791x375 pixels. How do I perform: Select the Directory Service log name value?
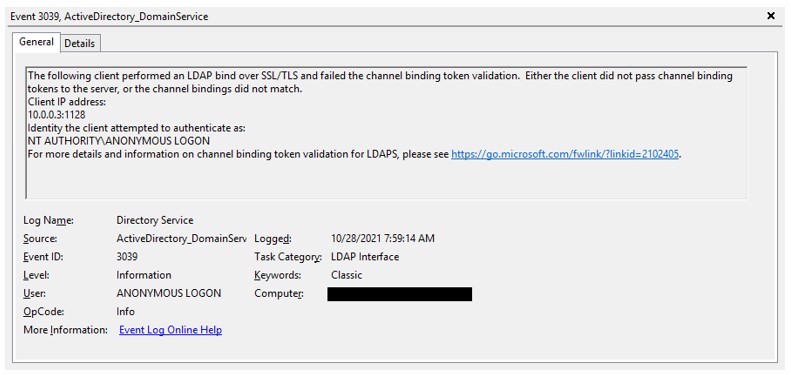155,220
